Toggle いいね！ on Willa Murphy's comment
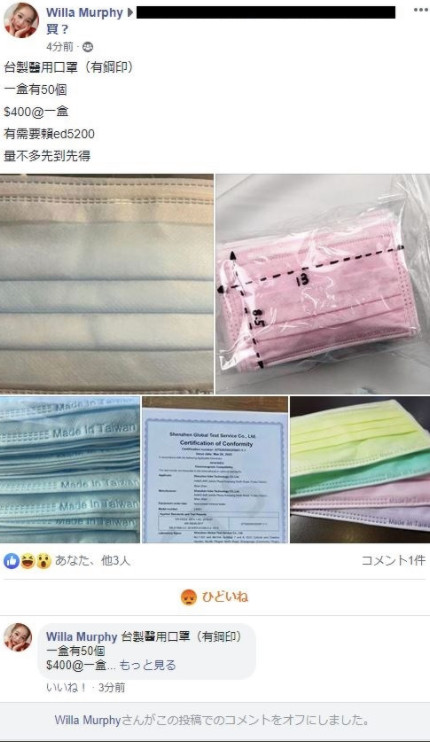Viewport: 430px width, 742px height. coord(66,687)
